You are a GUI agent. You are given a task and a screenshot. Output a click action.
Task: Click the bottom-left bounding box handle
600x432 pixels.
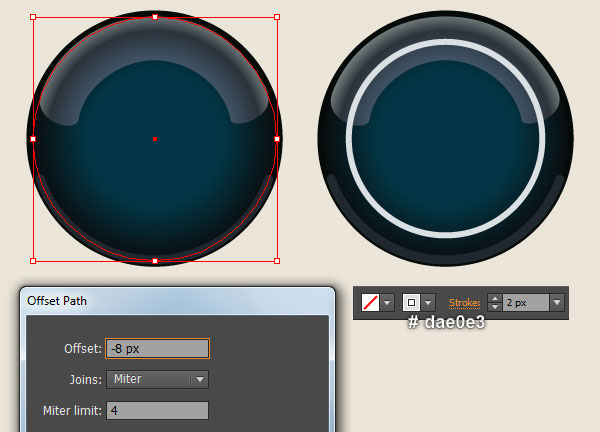click(33, 261)
